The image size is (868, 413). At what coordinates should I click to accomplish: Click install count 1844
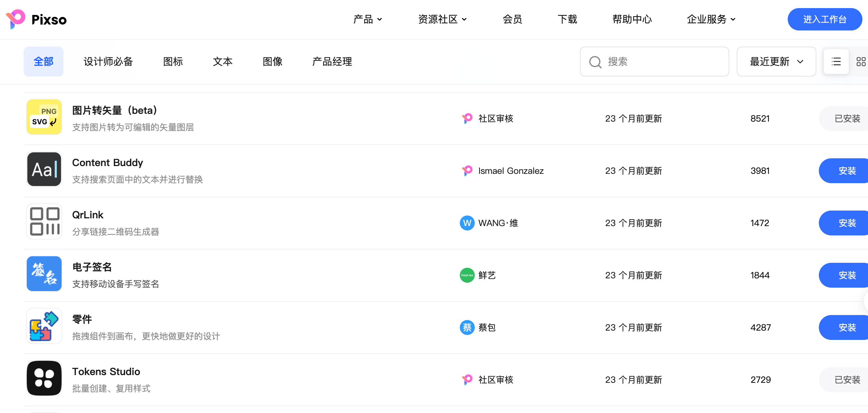tap(760, 275)
